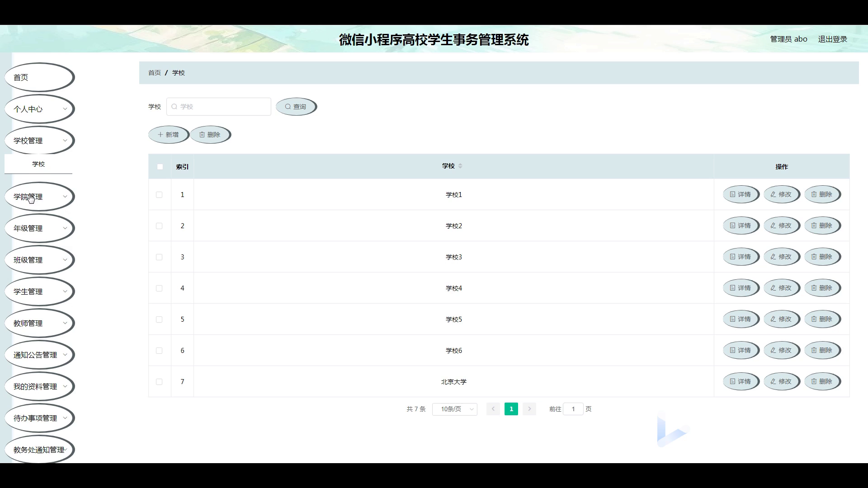
Task: Open the 10条/页 page size dropdown
Action: 455,409
